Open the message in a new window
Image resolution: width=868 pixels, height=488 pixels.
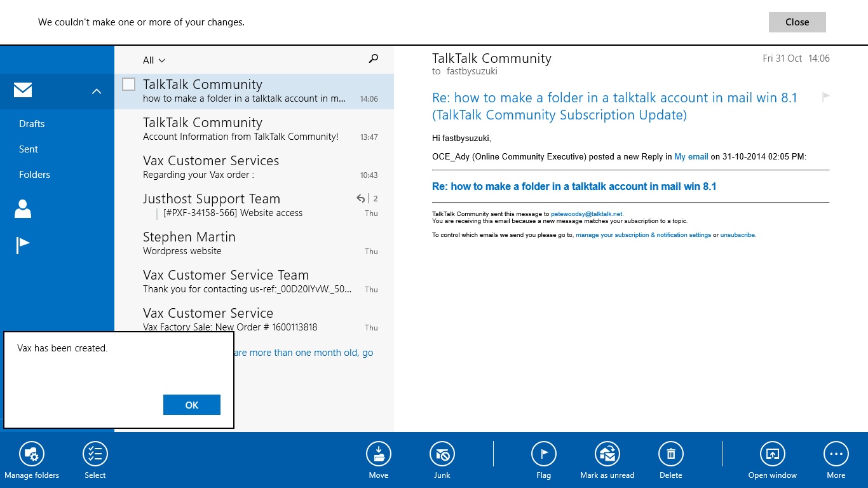point(773,454)
